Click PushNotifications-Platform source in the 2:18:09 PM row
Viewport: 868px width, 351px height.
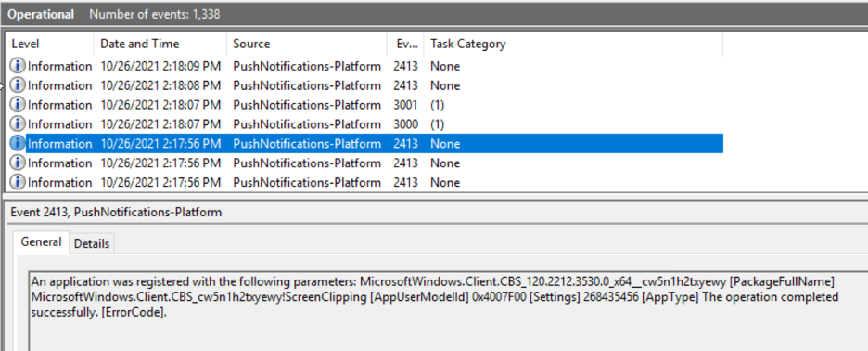[x=307, y=67]
